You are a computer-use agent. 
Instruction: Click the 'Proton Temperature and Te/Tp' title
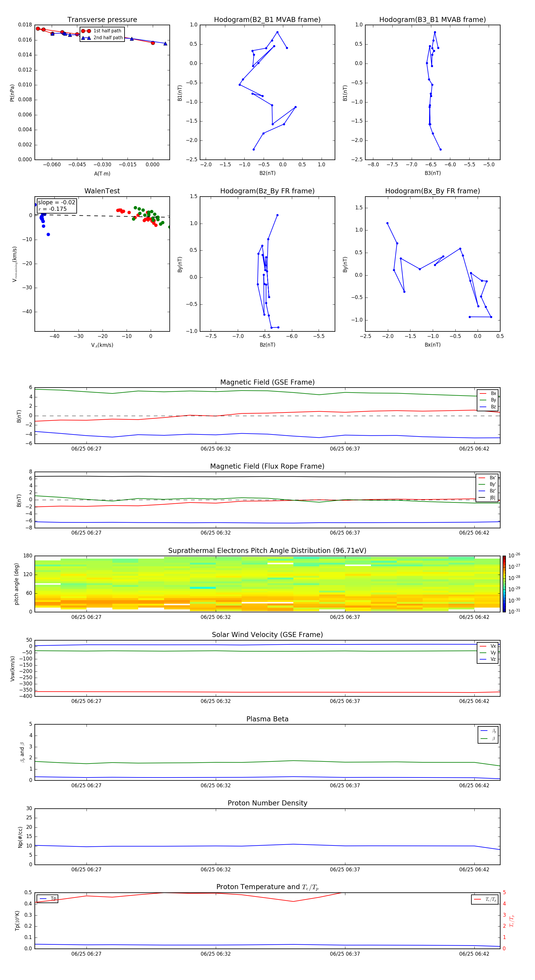pyautogui.click(x=267, y=887)
